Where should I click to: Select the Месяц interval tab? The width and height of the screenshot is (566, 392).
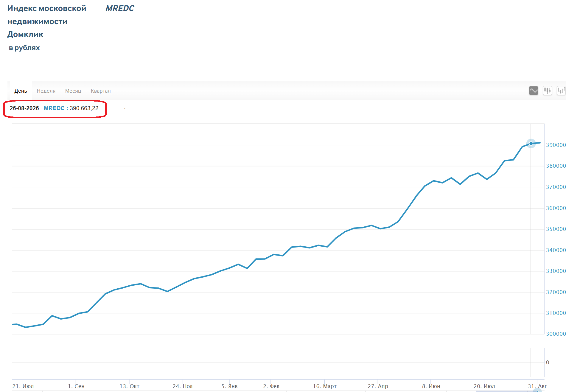pyautogui.click(x=73, y=91)
